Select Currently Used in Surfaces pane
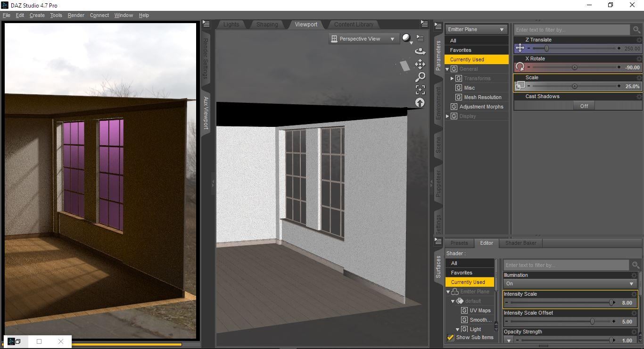This screenshot has height=349, width=644. [x=469, y=282]
